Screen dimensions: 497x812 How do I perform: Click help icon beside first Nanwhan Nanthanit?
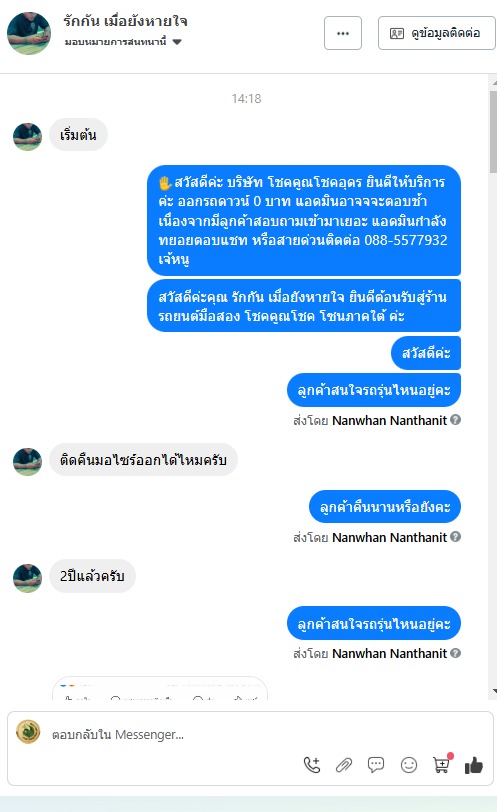tap(456, 419)
